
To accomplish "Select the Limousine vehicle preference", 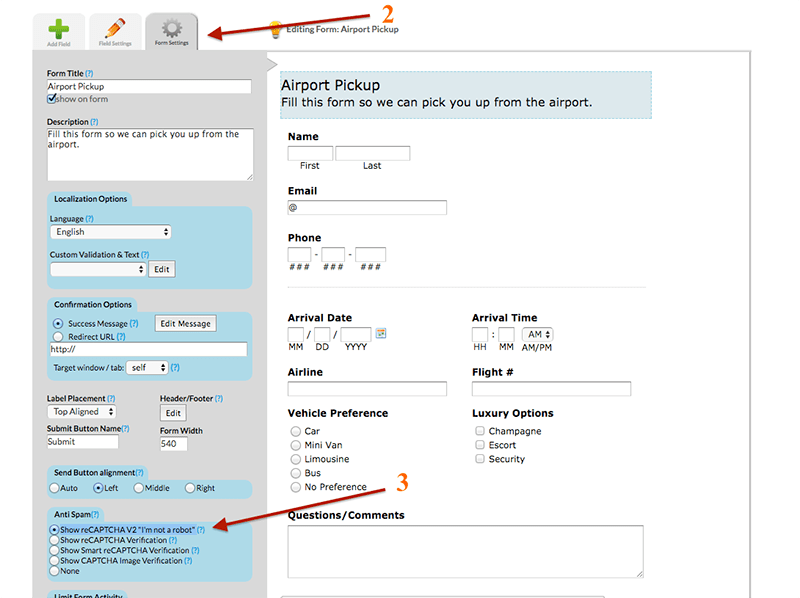I will click(298, 459).
